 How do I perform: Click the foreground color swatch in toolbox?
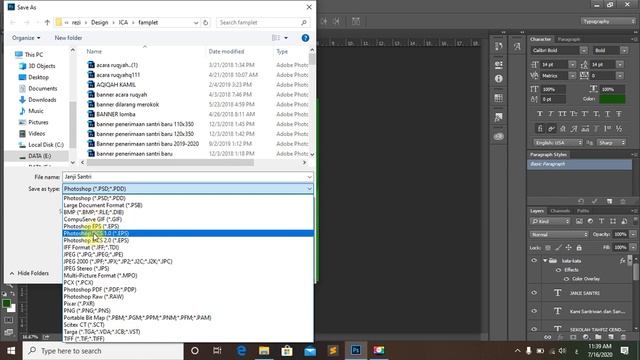[6, 303]
